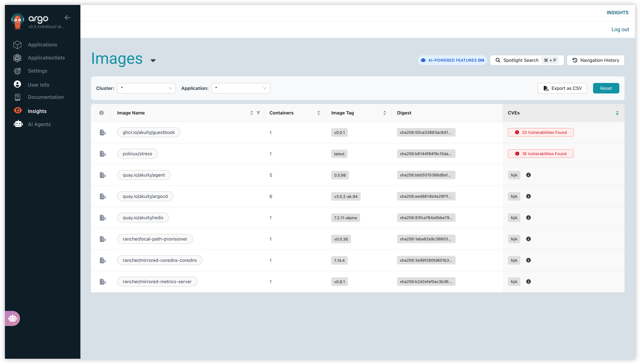Click the INSIGHTS breadcrumb link

pyautogui.click(x=617, y=12)
